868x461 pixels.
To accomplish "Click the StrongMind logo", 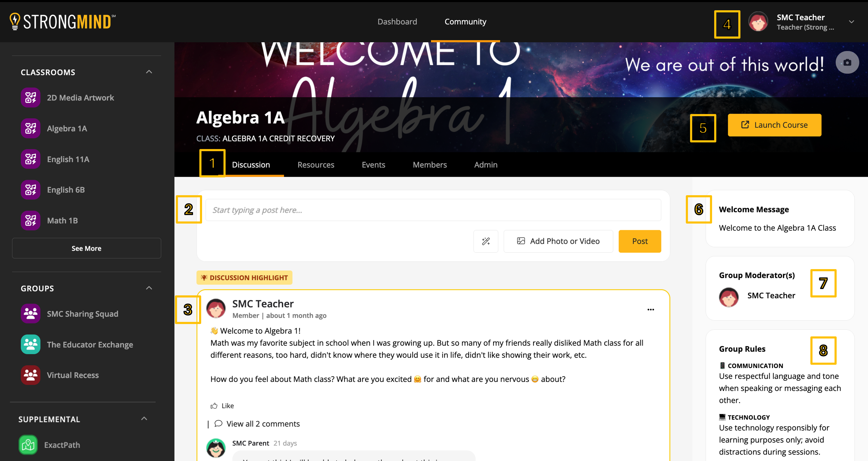I will tap(63, 21).
